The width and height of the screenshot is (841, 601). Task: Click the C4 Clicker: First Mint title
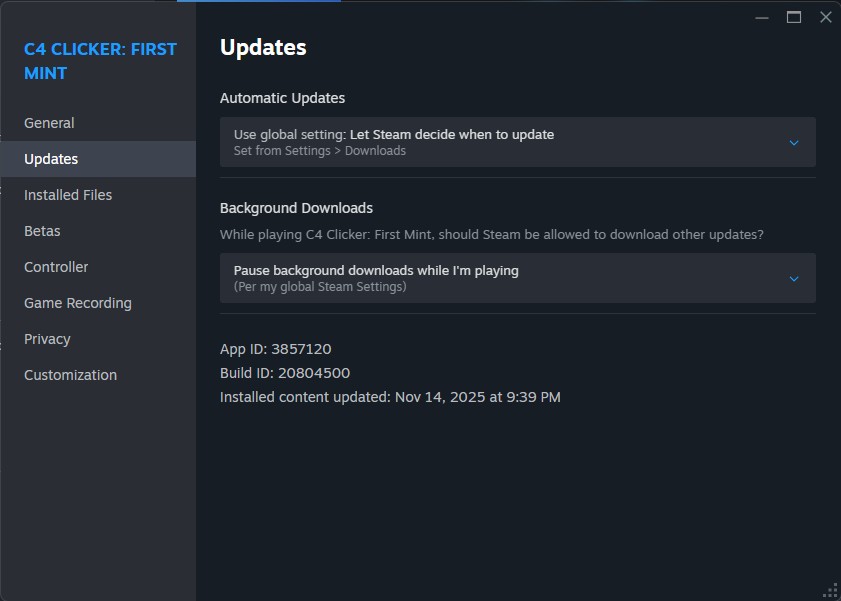(100, 61)
